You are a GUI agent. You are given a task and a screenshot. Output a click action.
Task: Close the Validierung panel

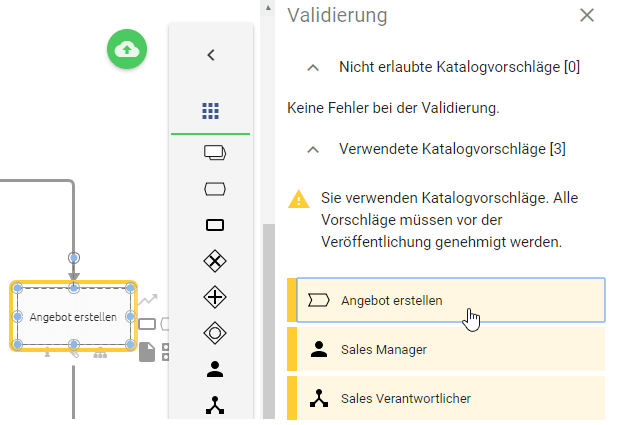[587, 15]
